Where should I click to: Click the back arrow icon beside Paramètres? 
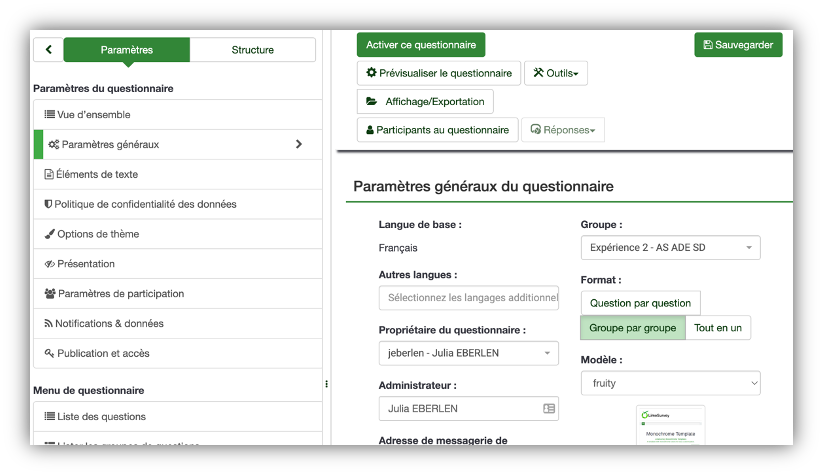pyautogui.click(x=48, y=49)
